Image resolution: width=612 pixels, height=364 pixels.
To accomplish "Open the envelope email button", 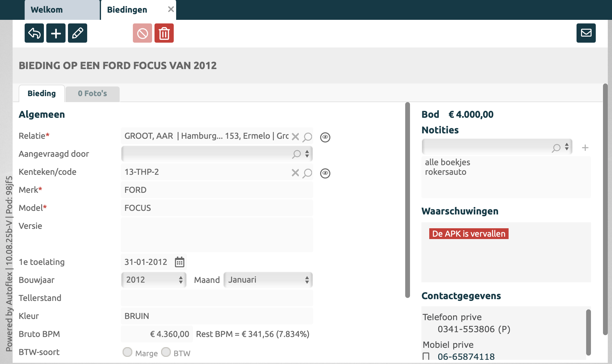I will (586, 33).
